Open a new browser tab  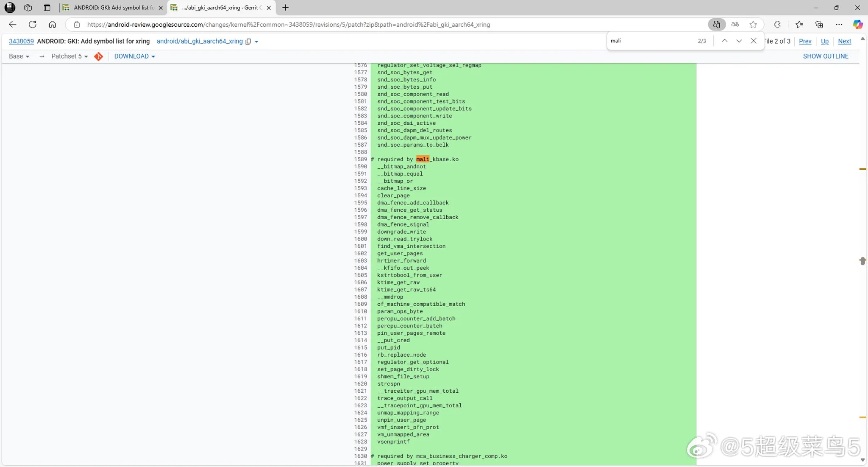[285, 7]
